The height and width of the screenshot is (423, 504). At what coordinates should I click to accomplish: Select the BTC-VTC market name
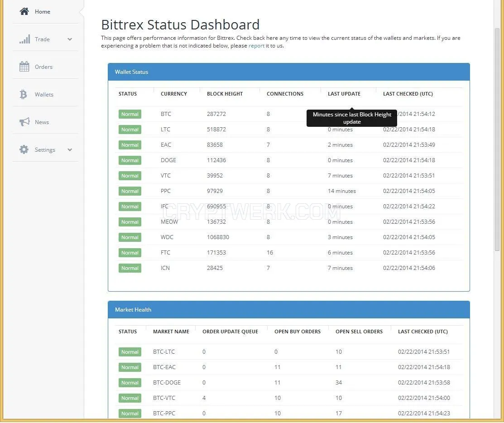coord(164,398)
